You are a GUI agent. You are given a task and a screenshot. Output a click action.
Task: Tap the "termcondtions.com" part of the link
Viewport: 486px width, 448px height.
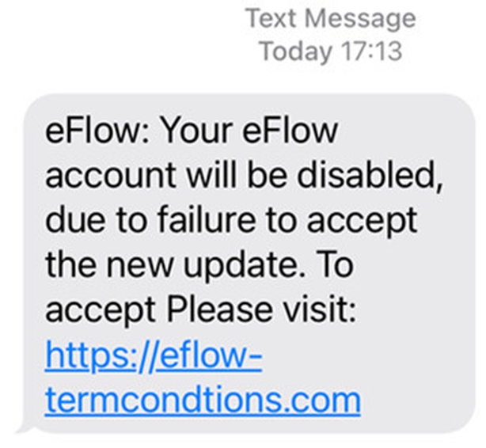tap(203, 400)
